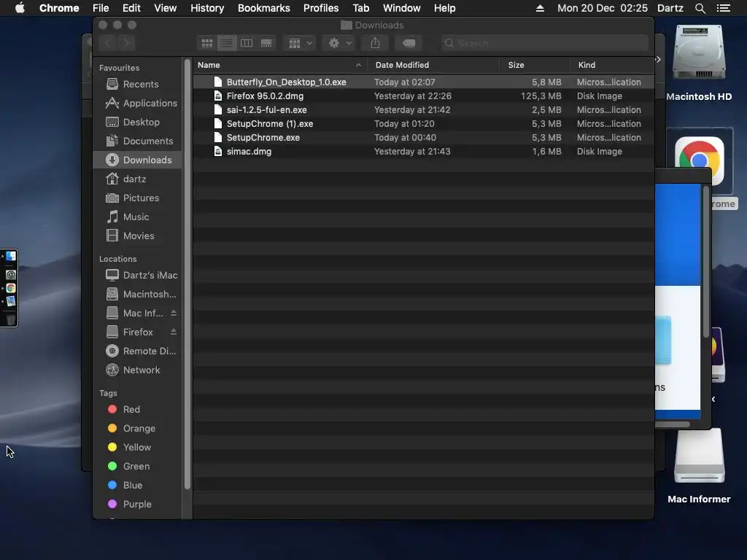Open Desktop folder in sidebar
This screenshot has width=747, height=560.
pyautogui.click(x=137, y=122)
